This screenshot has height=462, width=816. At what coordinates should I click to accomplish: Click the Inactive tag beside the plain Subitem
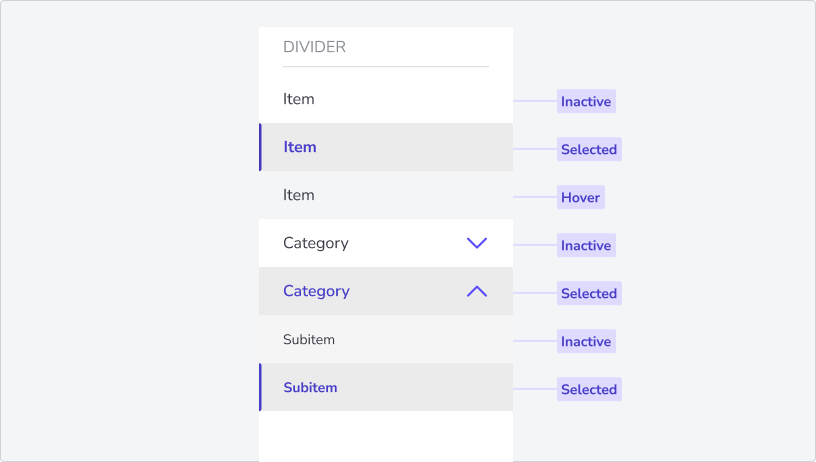pyautogui.click(x=586, y=341)
